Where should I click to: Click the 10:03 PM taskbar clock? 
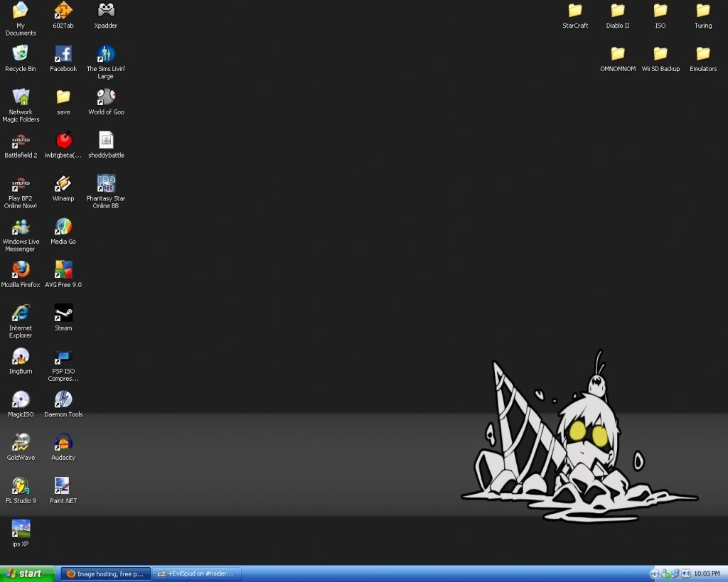pyautogui.click(x=707, y=573)
